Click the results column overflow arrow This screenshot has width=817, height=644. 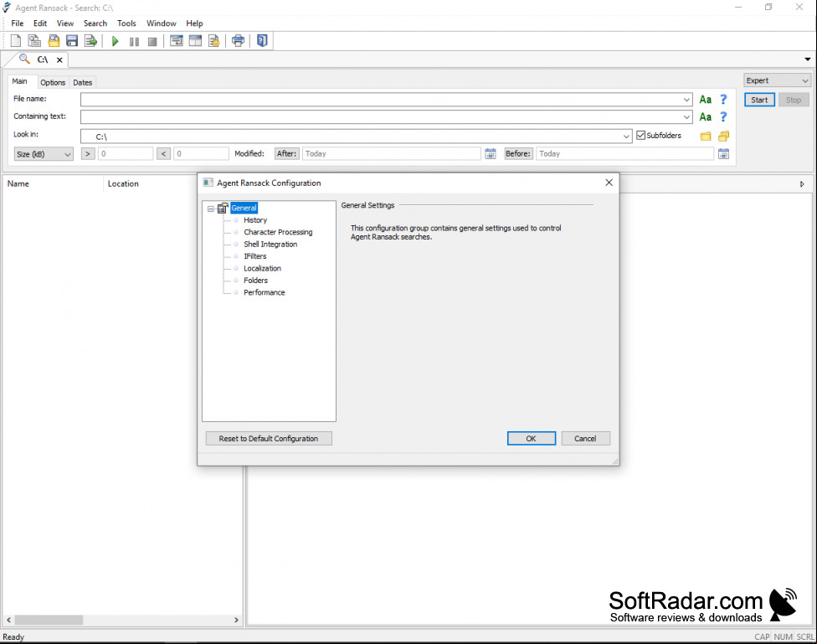click(x=802, y=184)
